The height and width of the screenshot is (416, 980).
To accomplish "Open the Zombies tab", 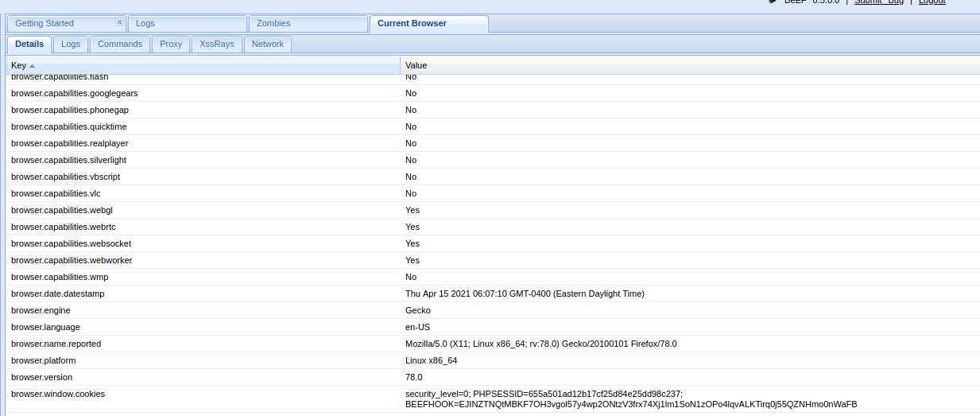I will pyautogui.click(x=308, y=24).
